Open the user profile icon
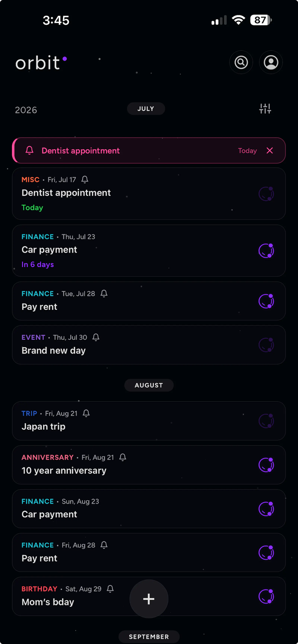 point(271,62)
